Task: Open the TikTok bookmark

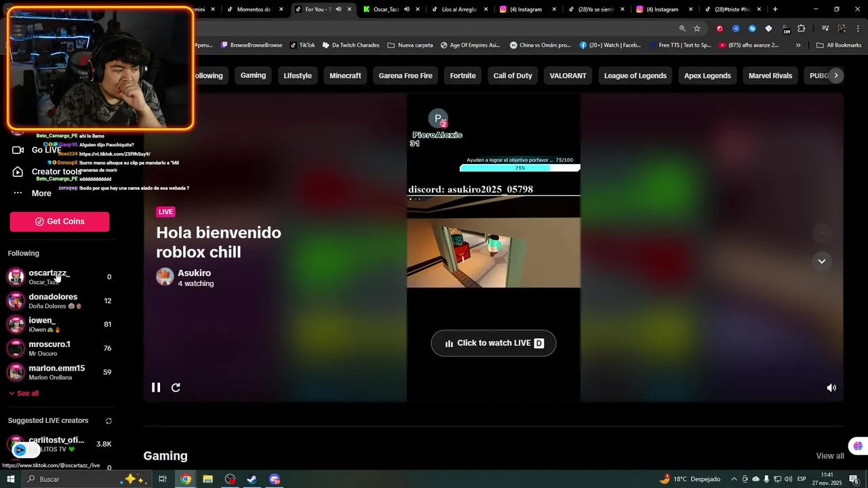Action: coord(302,45)
